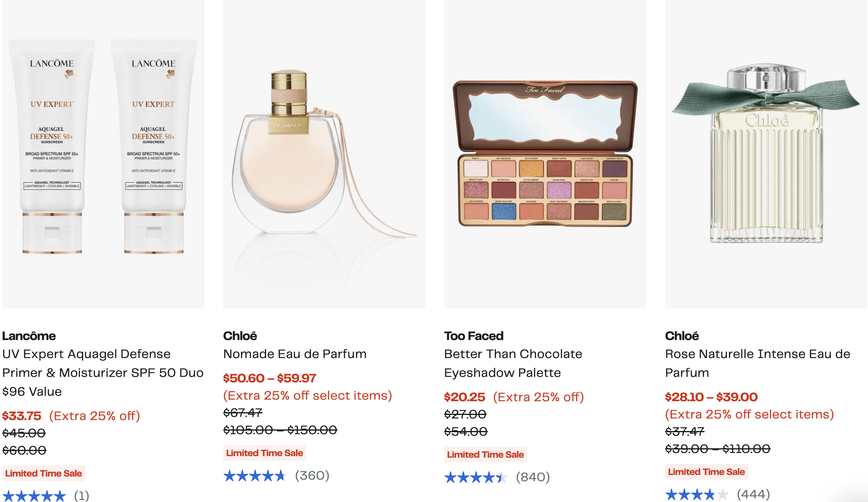Screen dimensions: 868x502
Task: Click the Lancôme five-star rating stars
Action: tap(34, 496)
